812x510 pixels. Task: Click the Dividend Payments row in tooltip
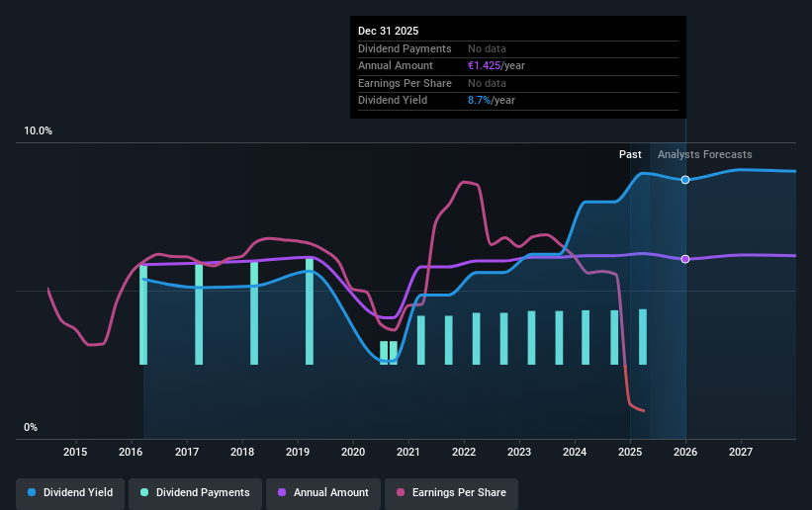coord(518,48)
